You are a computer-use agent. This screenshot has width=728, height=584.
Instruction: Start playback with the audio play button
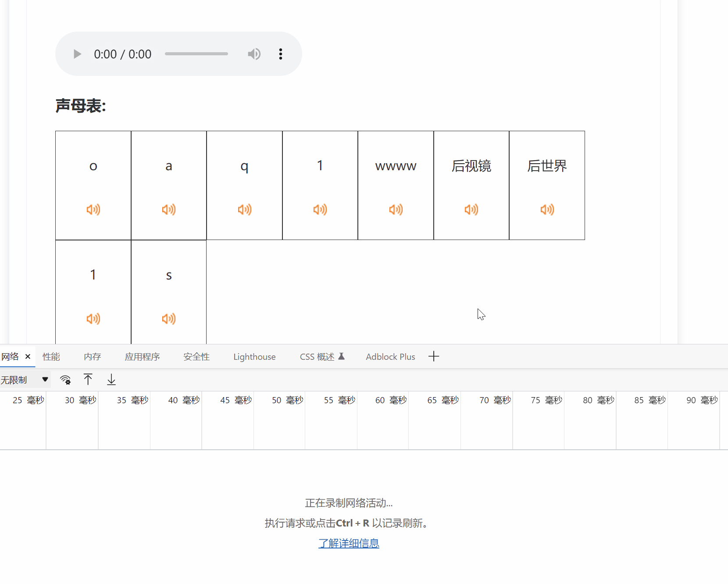coord(77,54)
